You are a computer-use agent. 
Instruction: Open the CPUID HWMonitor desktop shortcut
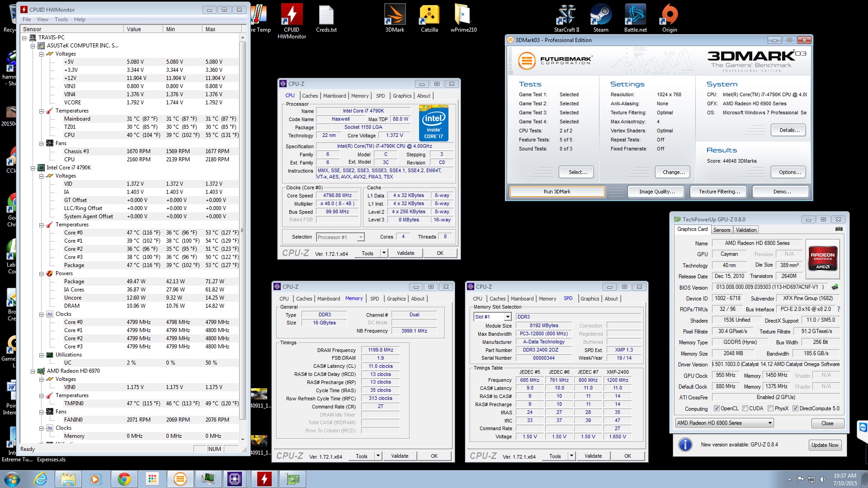tap(292, 21)
